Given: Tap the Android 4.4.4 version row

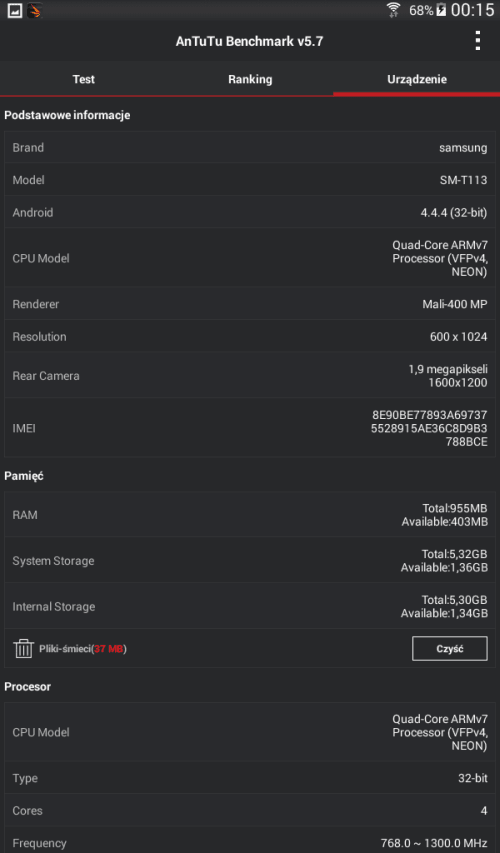Looking at the screenshot, I should pos(250,213).
